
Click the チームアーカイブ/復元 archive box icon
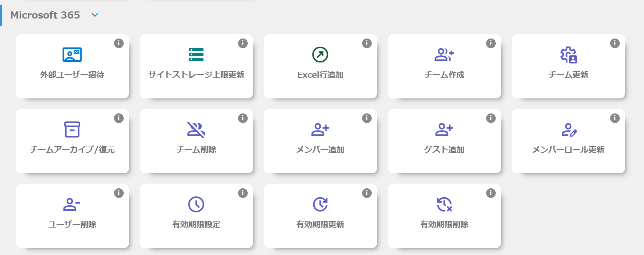[72, 129]
